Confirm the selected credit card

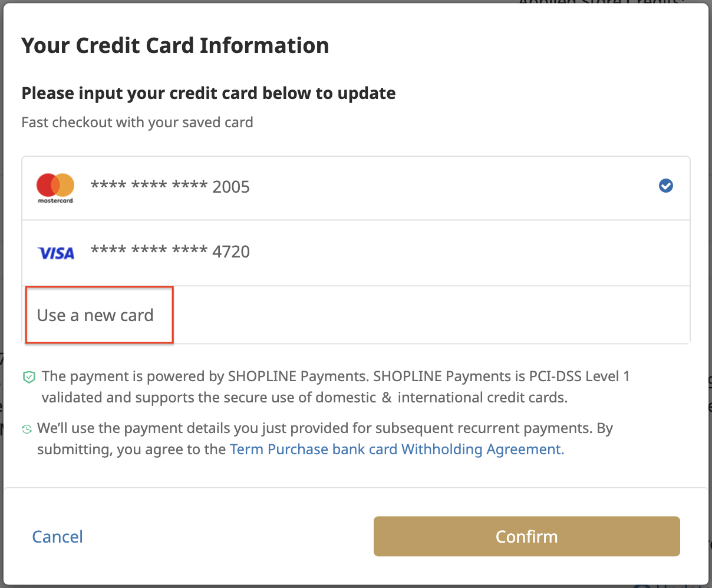click(x=527, y=536)
